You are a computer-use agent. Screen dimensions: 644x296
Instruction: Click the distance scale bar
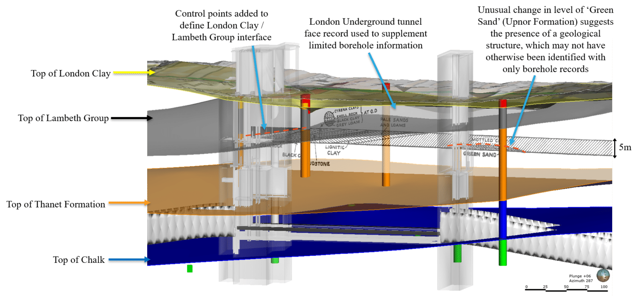click(x=565, y=288)
